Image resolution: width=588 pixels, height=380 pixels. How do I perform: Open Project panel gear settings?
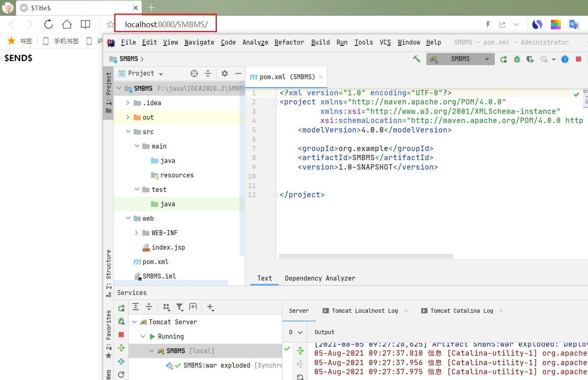click(225, 73)
